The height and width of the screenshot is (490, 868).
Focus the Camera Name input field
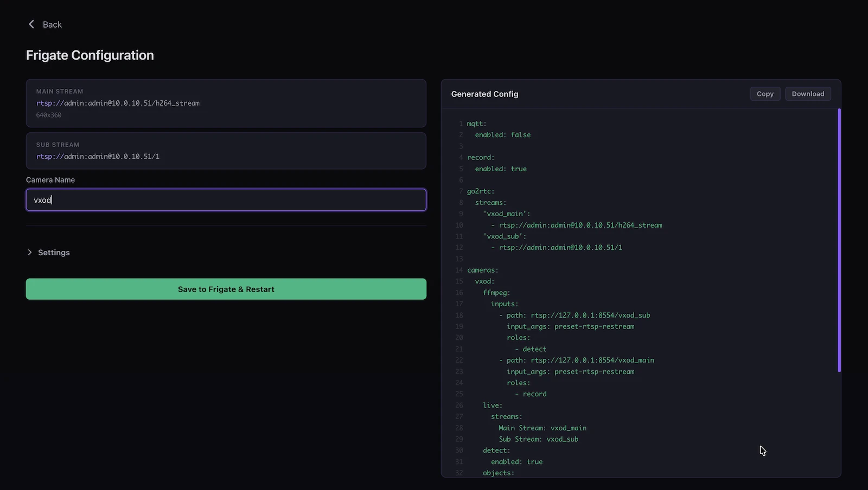(x=226, y=200)
